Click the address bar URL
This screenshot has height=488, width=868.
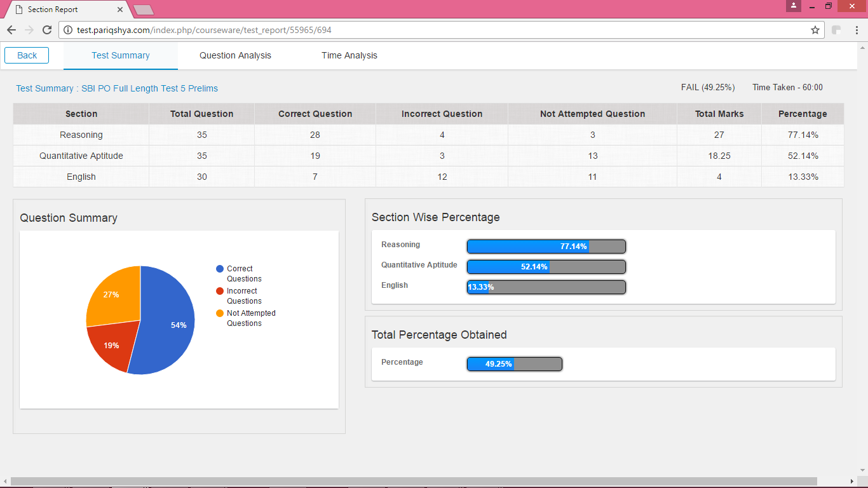[204, 30]
